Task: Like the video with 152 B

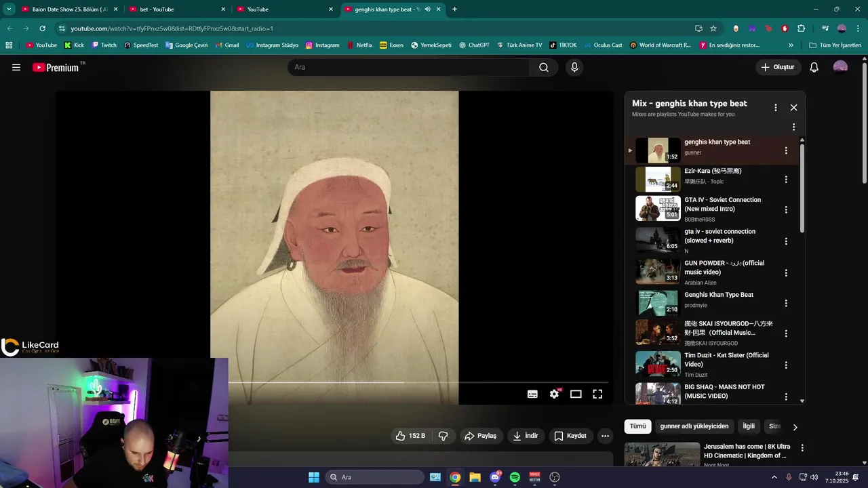Action: point(411,436)
